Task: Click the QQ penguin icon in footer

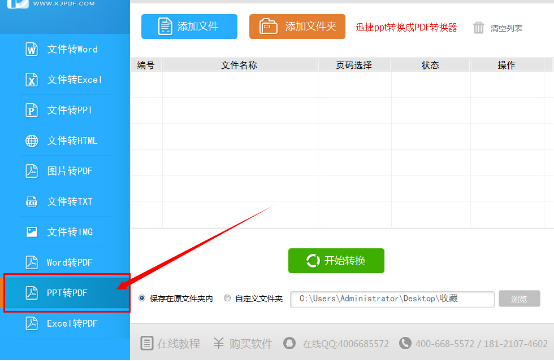Action: click(289, 343)
